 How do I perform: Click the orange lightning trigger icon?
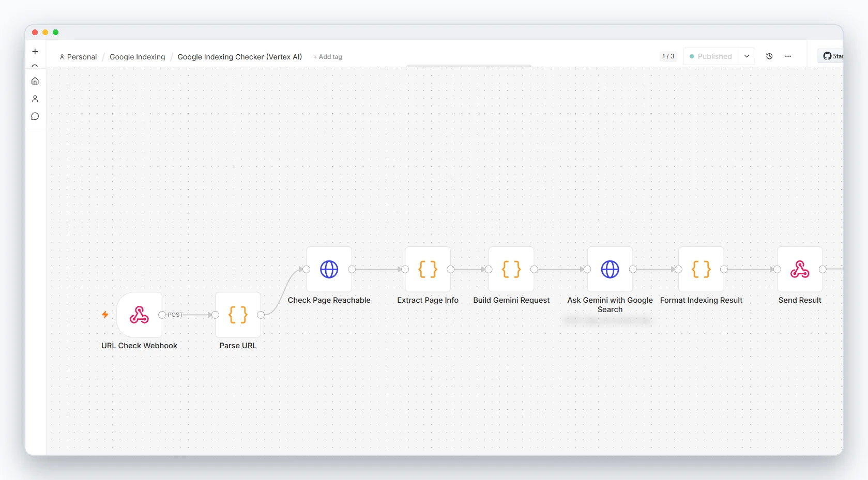click(105, 314)
